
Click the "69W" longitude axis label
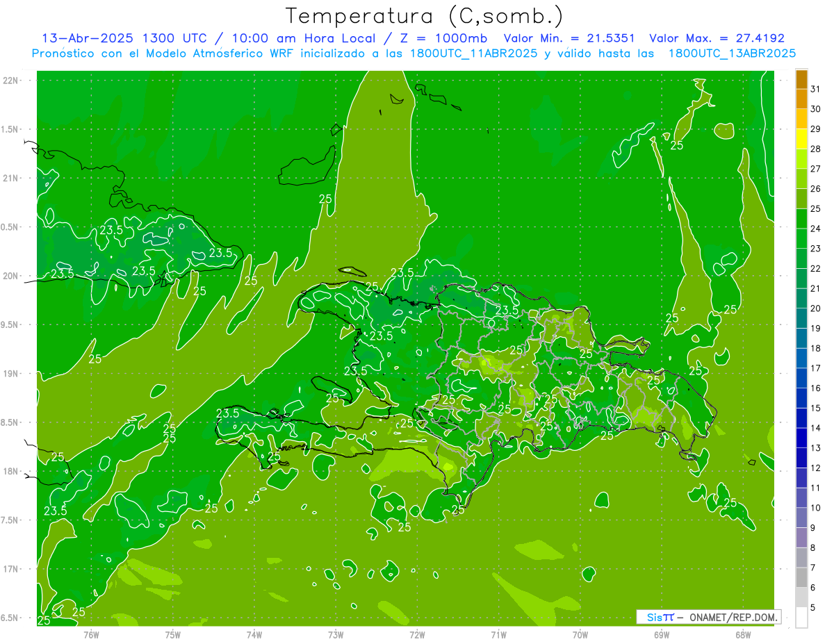[x=662, y=634]
